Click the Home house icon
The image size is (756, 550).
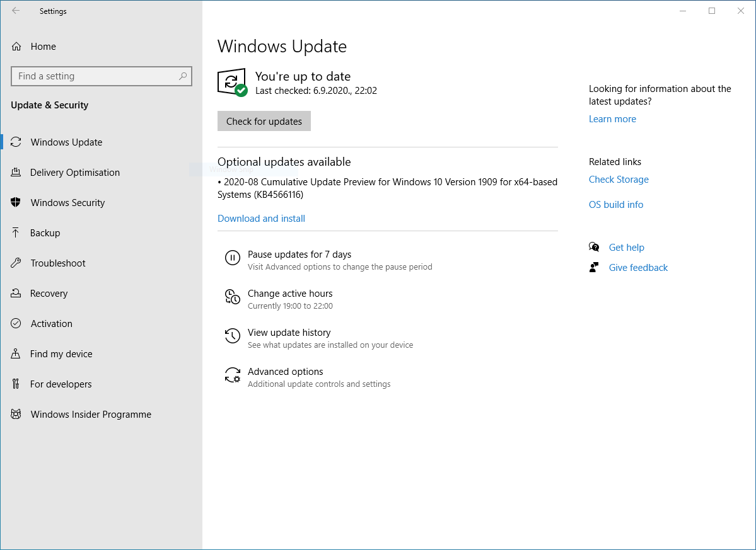[x=16, y=46]
